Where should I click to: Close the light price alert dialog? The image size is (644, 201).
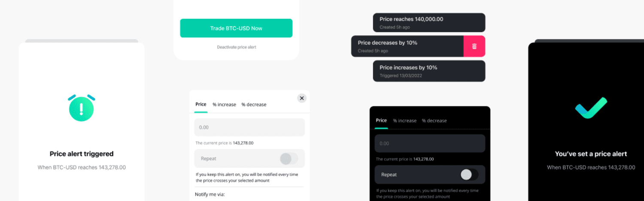(302, 98)
